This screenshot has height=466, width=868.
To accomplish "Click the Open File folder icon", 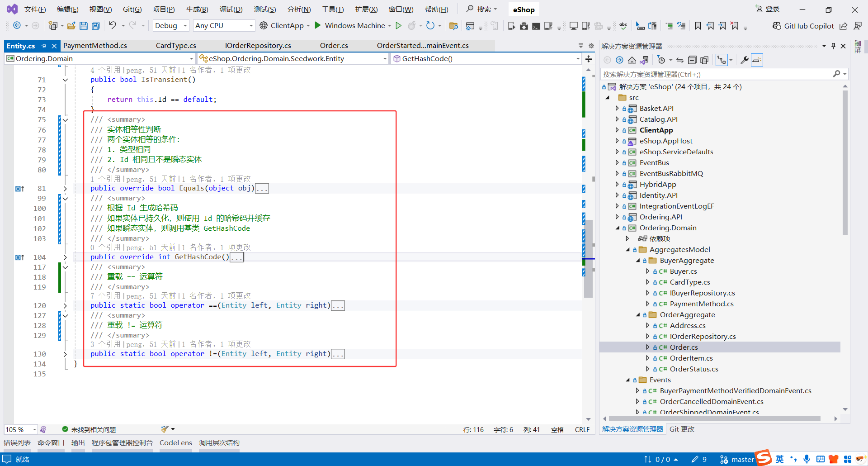I will [71, 26].
